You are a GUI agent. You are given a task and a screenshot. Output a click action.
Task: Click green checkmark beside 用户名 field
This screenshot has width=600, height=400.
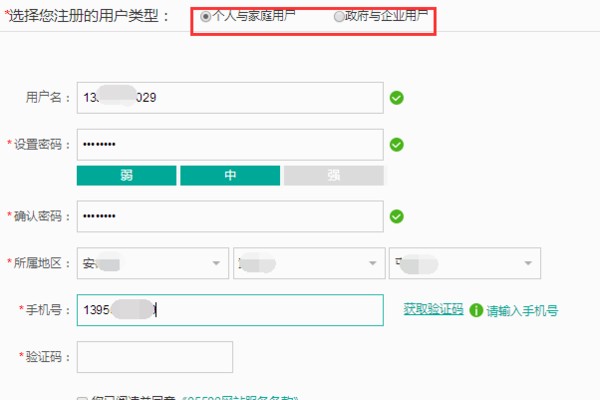coord(397,98)
